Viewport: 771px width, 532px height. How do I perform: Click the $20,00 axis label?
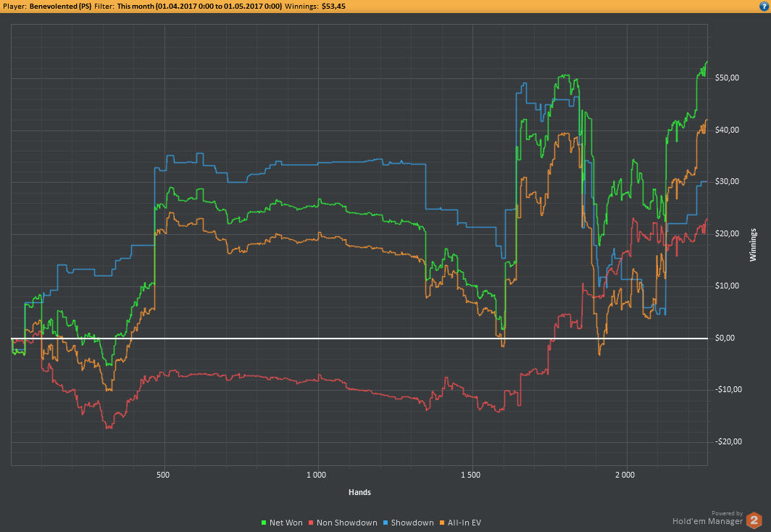point(728,233)
